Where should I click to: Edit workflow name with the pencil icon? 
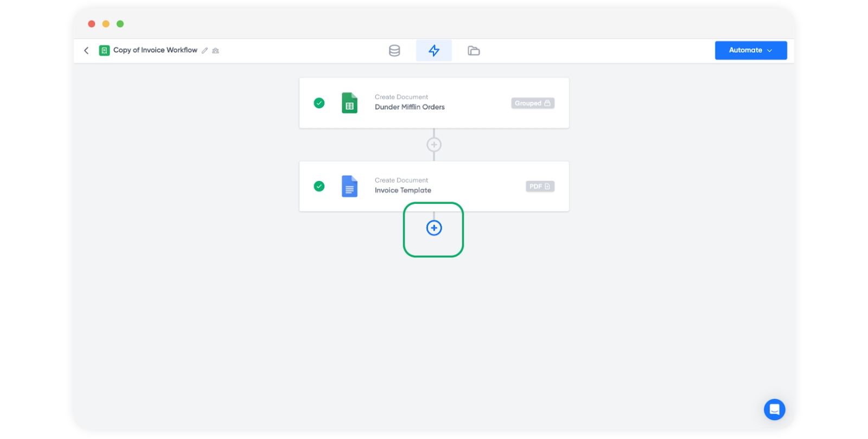pos(205,50)
